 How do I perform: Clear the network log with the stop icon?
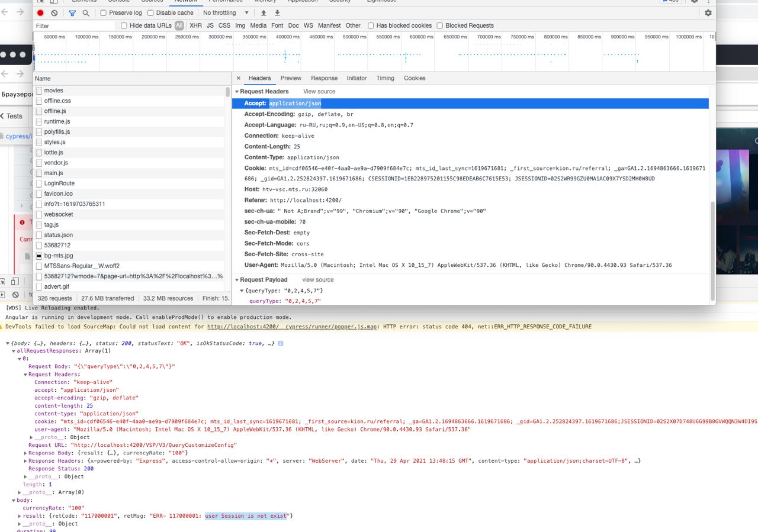pos(54,13)
